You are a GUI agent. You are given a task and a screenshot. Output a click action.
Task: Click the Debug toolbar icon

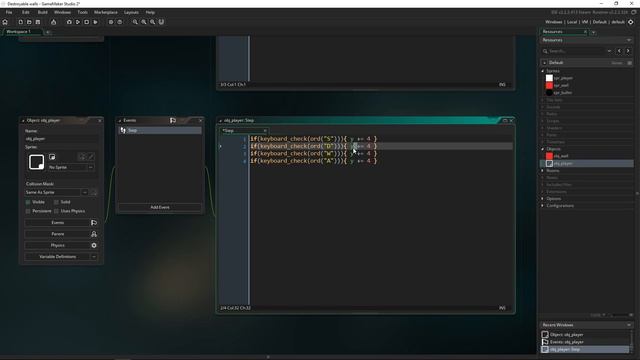pyautogui.click(x=69, y=22)
